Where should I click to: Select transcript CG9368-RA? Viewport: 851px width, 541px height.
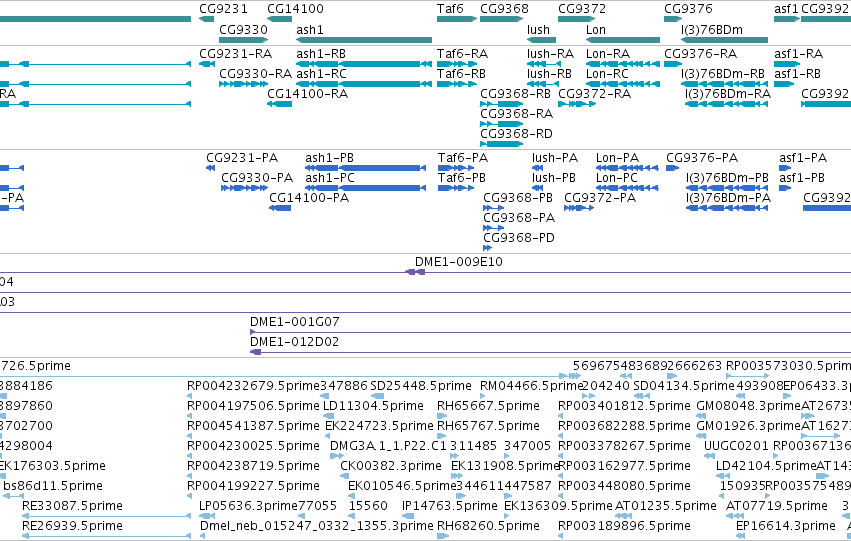(x=501, y=124)
